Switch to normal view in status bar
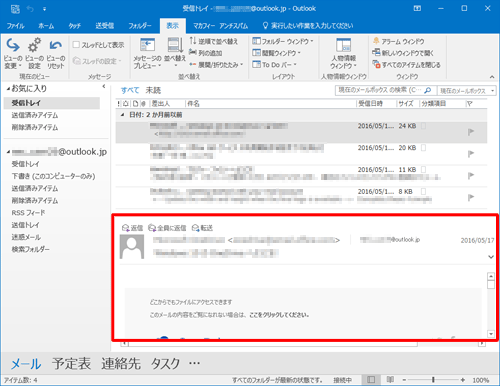This screenshot has height=386, width=500. click(x=371, y=380)
